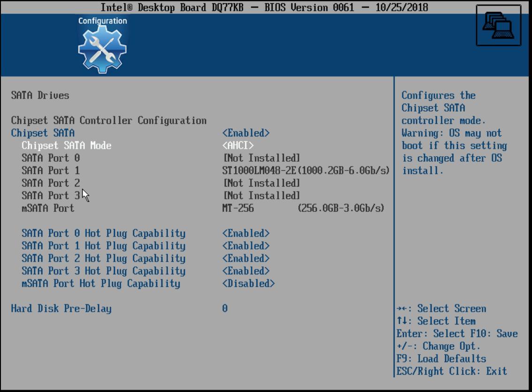Click SATA Port 2 Not Installed value
The width and height of the screenshot is (532, 392).
click(x=262, y=183)
